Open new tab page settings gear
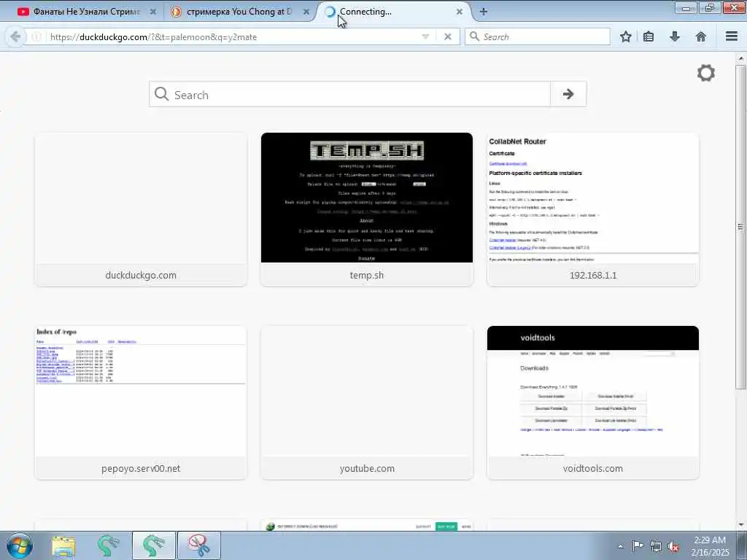Viewport: 747px width, 560px height. point(705,73)
